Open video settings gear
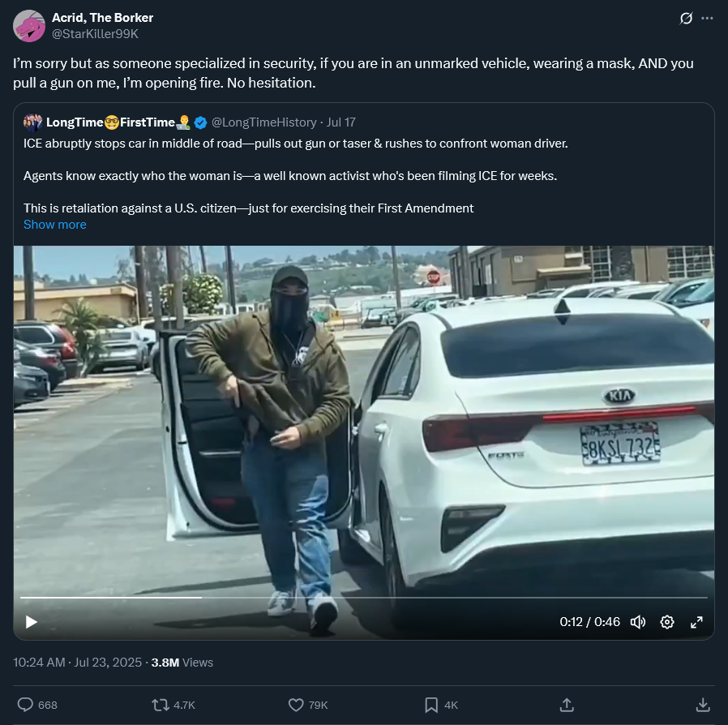 pyautogui.click(x=667, y=622)
